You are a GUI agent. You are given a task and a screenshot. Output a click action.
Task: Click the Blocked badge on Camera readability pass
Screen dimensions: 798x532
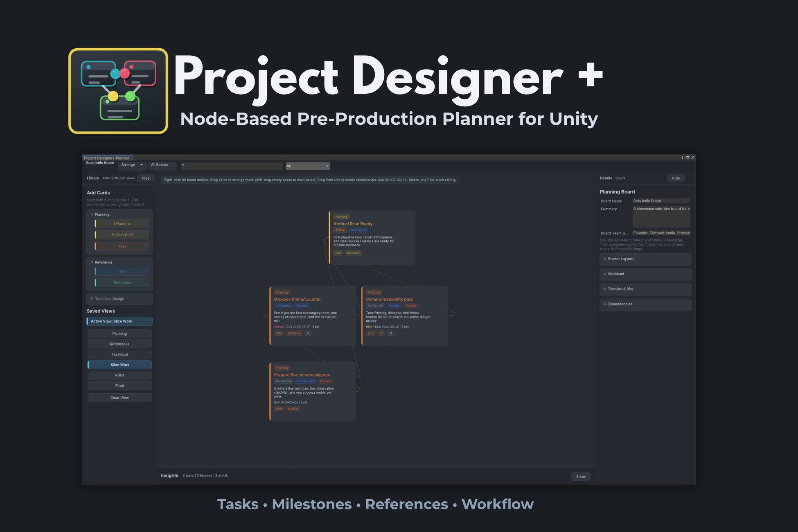coord(410,306)
